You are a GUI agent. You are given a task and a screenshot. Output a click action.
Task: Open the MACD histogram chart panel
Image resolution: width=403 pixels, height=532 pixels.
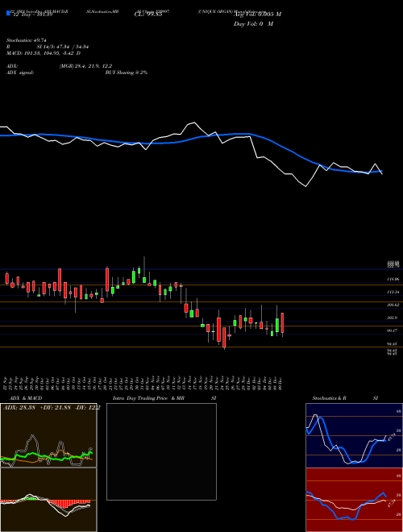[48, 500]
